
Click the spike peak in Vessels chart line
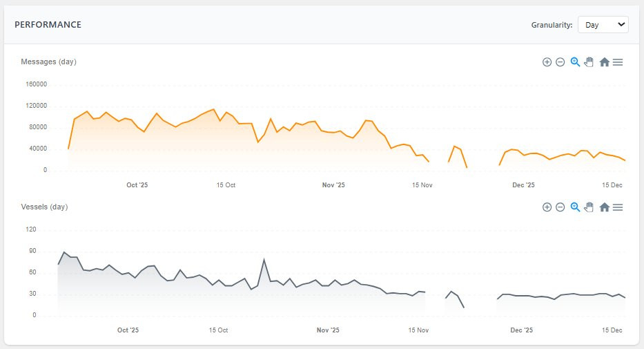coord(264,259)
